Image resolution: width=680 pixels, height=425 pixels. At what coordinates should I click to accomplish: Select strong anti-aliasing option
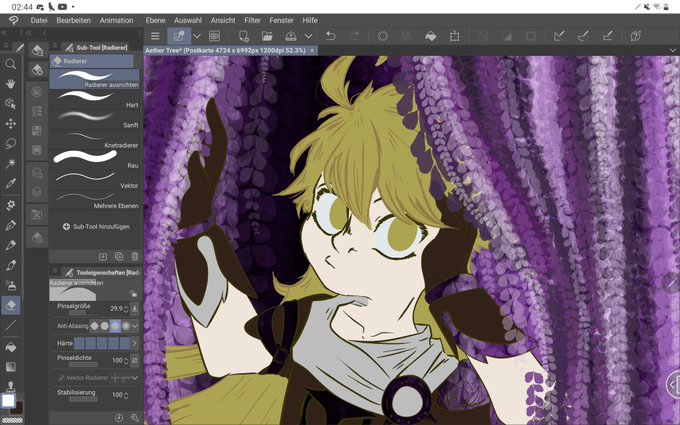126,326
